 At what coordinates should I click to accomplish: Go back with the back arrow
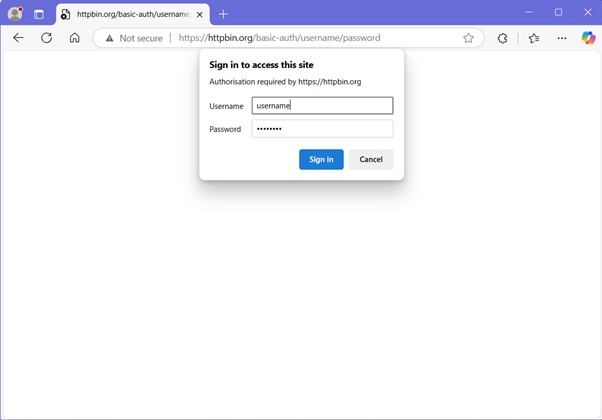click(x=18, y=38)
